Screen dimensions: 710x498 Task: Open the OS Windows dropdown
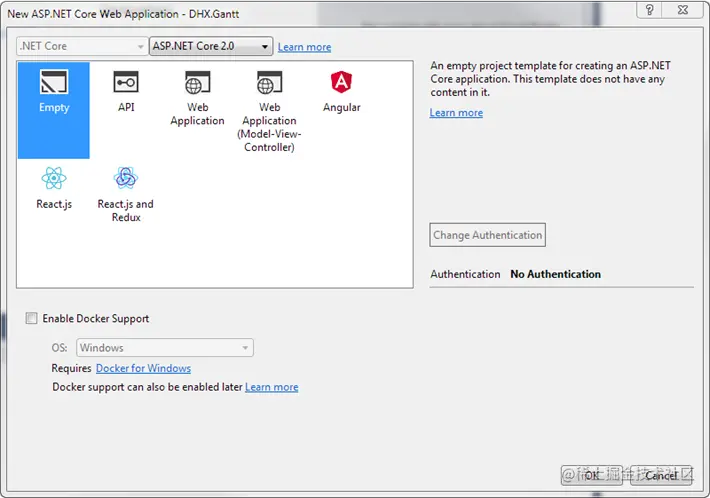tap(165, 348)
